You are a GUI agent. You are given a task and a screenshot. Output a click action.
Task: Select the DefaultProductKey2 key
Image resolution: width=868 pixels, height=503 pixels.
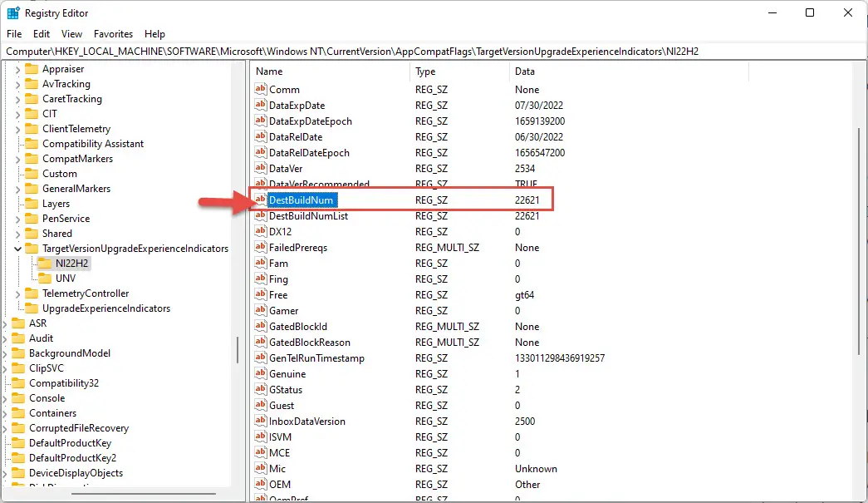pos(72,457)
